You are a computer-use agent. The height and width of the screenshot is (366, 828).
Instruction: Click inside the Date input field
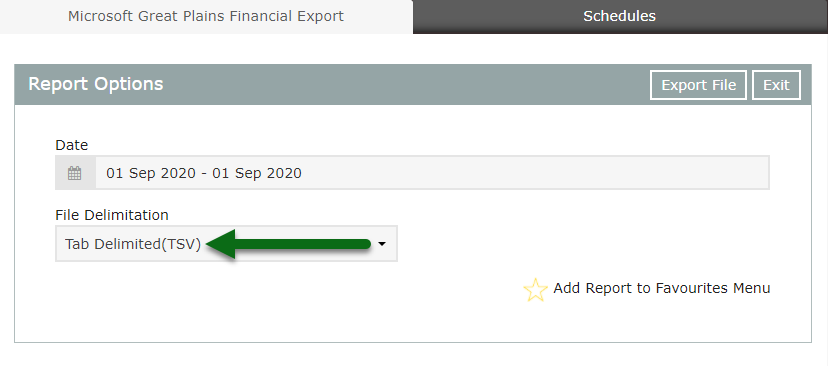(x=432, y=173)
